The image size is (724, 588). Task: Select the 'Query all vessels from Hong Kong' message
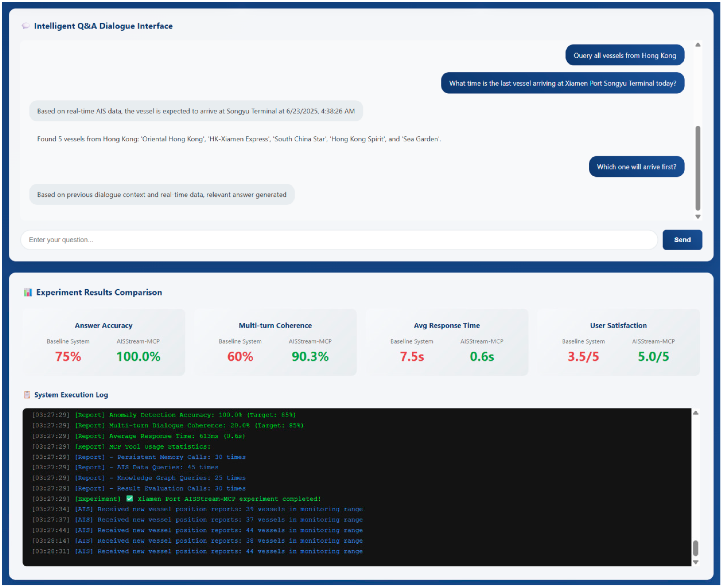click(x=625, y=55)
